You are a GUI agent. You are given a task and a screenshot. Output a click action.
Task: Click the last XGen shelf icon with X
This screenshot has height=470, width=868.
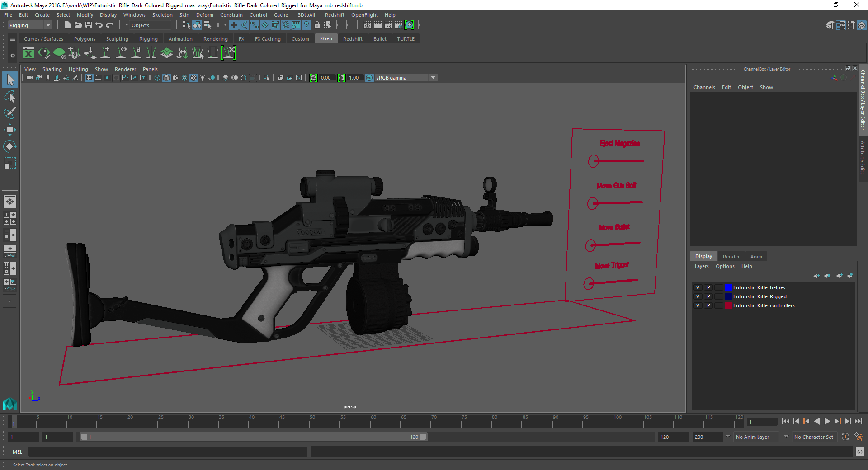tap(228, 53)
